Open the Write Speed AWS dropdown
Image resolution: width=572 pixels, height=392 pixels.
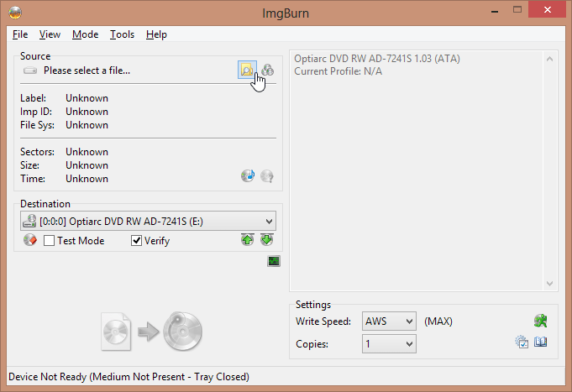coord(389,321)
